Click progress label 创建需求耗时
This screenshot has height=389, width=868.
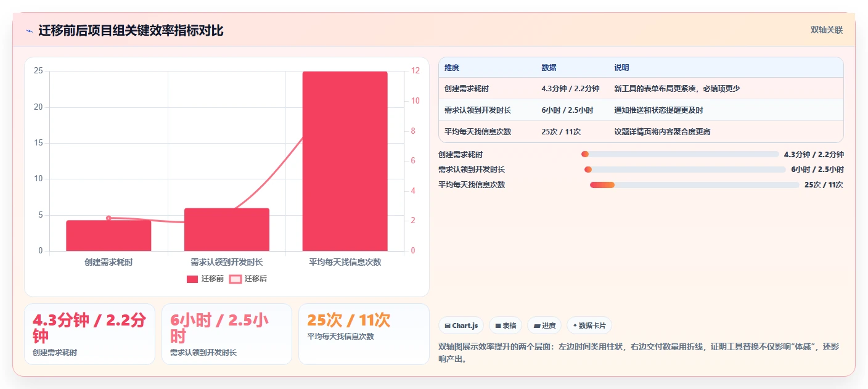461,155
